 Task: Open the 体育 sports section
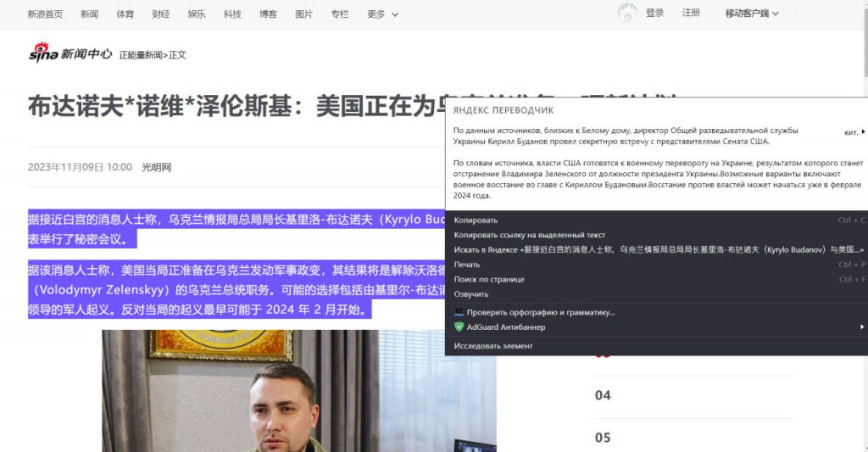coord(125,14)
